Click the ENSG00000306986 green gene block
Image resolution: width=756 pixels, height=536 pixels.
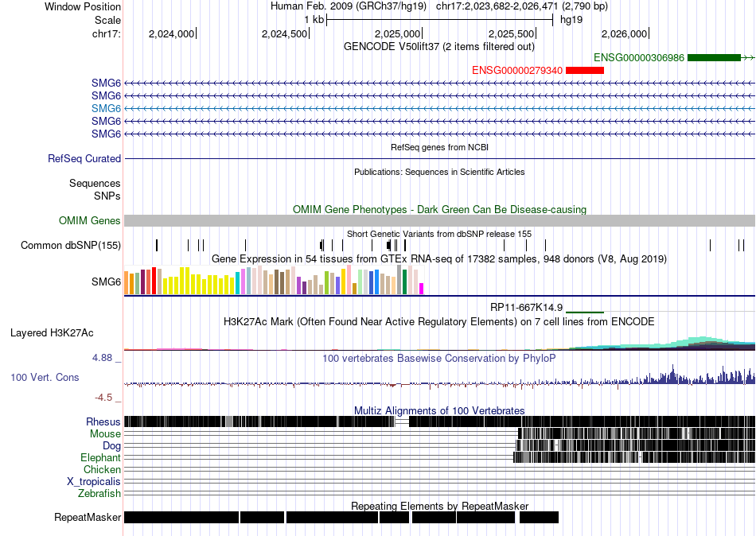[714, 58]
